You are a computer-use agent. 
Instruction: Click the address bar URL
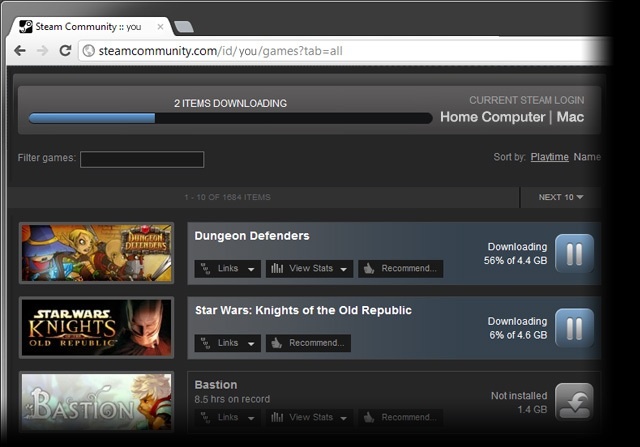(x=220, y=50)
